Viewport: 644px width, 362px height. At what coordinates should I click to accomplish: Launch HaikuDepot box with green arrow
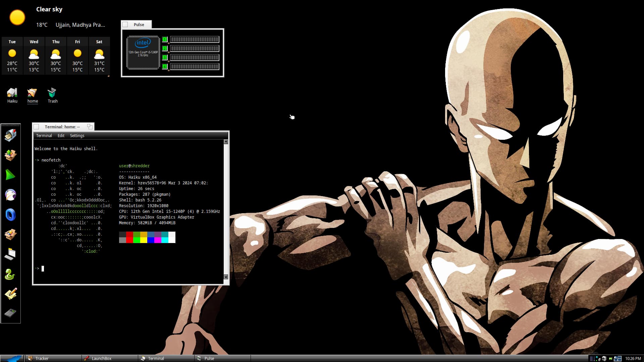10,155
